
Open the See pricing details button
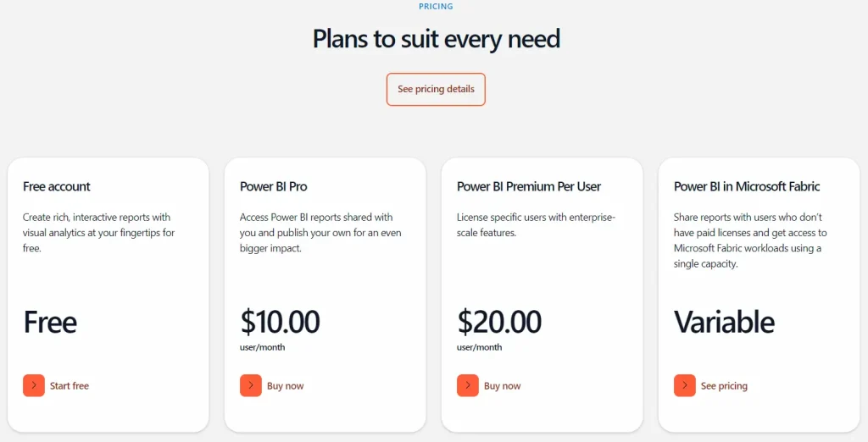pyautogui.click(x=436, y=89)
